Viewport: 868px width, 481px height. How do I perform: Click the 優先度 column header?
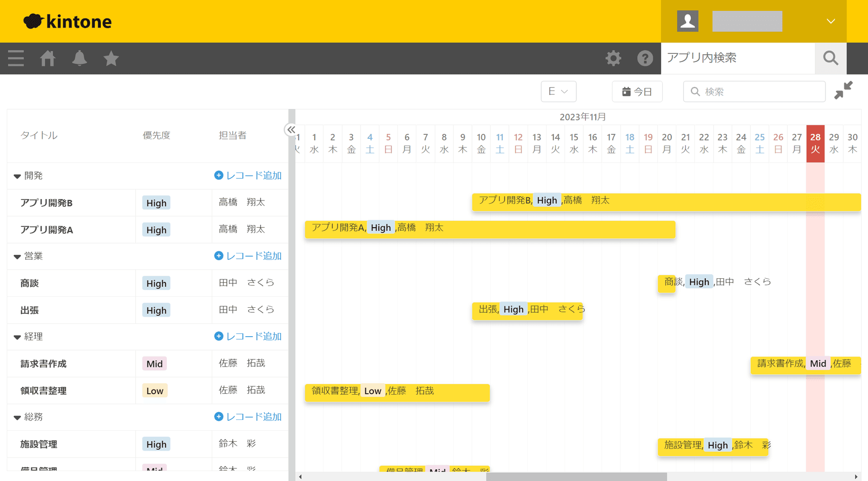point(156,135)
